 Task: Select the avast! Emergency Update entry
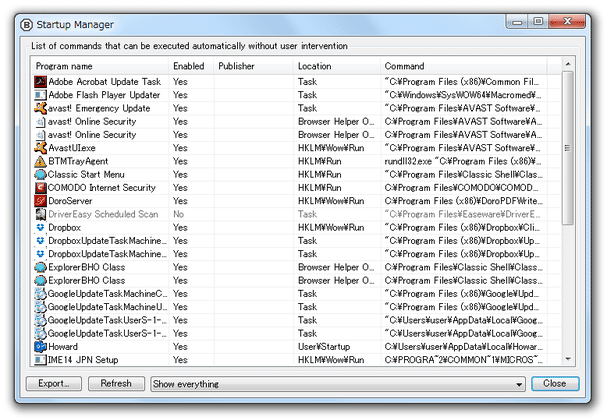click(99, 108)
